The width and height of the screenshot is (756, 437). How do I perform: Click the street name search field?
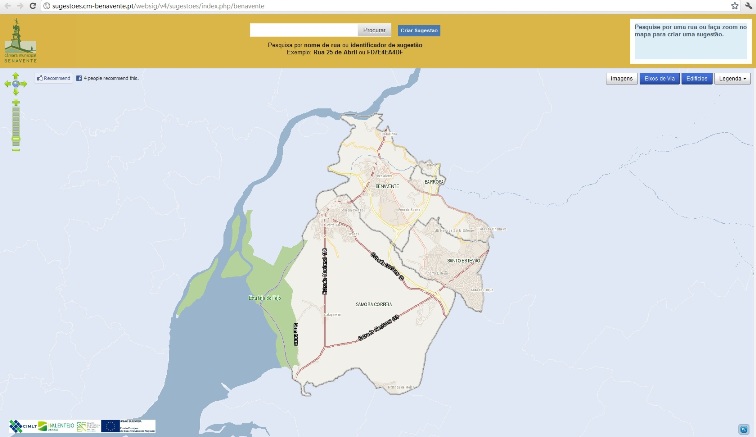pos(303,31)
